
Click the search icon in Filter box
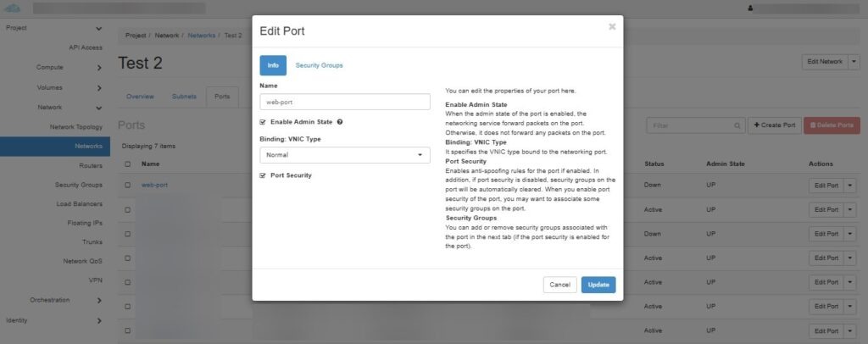[737, 125]
